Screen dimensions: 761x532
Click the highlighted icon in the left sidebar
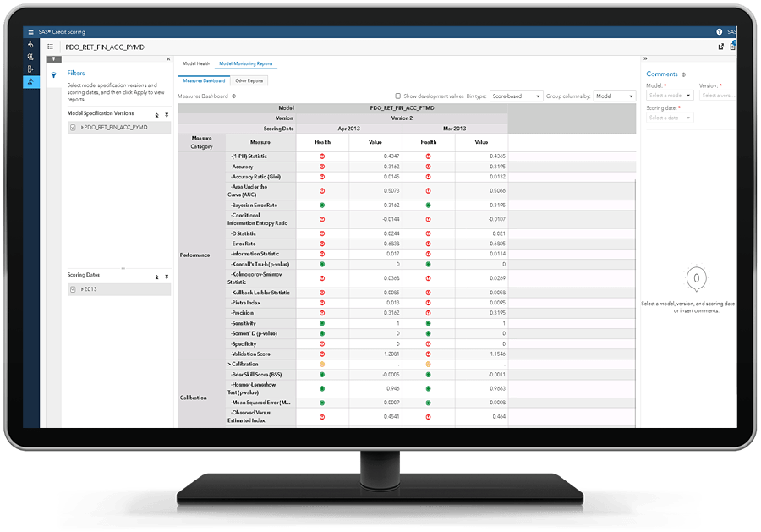31,81
